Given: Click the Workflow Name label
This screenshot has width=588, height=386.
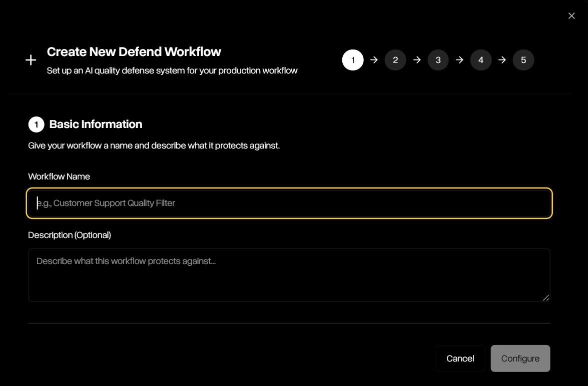Looking at the screenshot, I should click(x=59, y=176).
